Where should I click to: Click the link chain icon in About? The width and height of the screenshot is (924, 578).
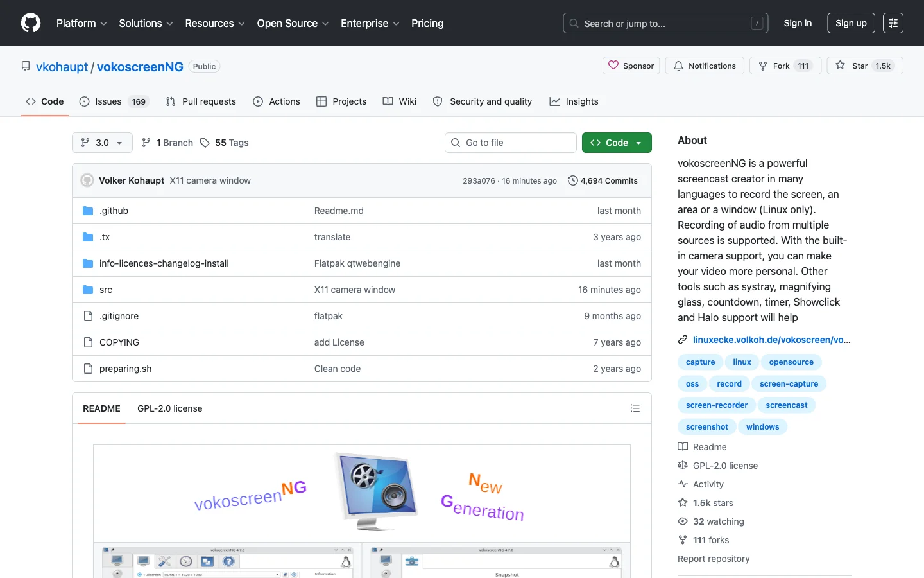tap(683, 340)
